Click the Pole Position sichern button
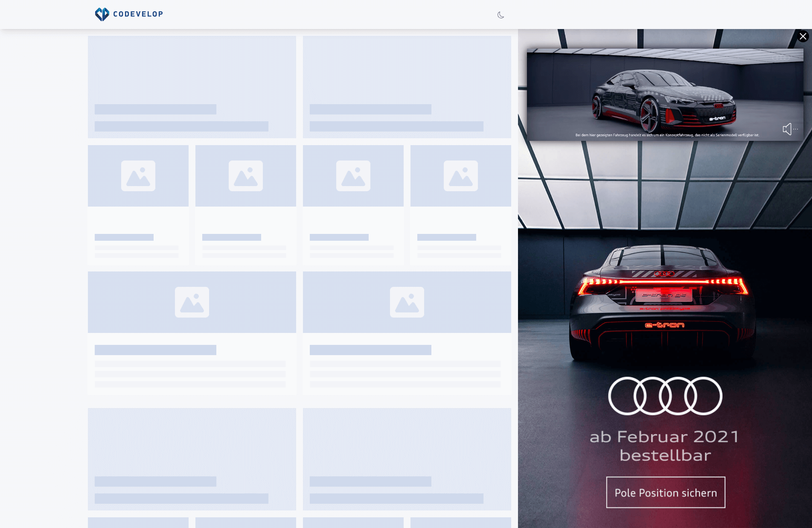This screenshot has height=528, width=812. [x=666, y=493]
